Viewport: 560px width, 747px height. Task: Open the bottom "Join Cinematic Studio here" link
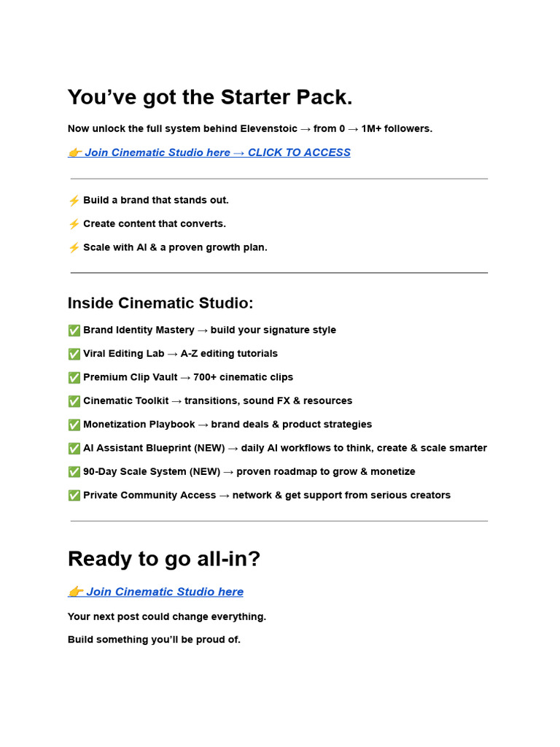click(165, 592)
